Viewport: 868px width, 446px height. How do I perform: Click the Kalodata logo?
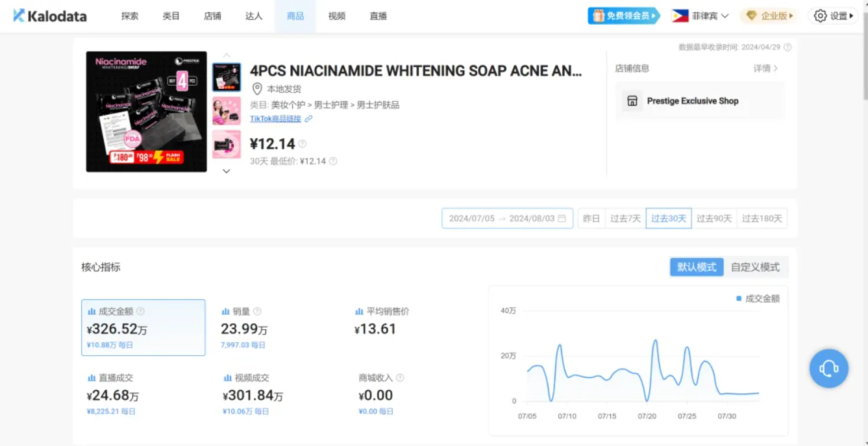50,16
